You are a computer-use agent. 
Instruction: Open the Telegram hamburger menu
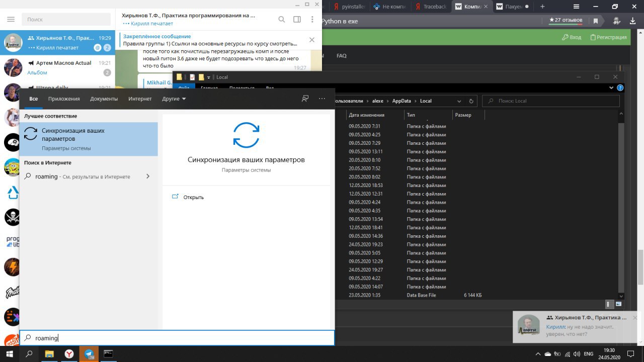tap(11, 20)
